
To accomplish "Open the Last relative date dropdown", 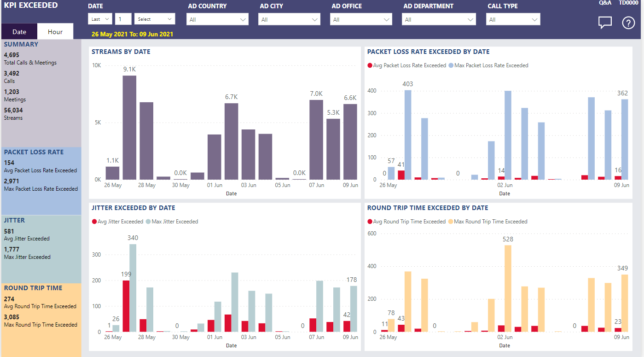I will (x=100, y=19).
